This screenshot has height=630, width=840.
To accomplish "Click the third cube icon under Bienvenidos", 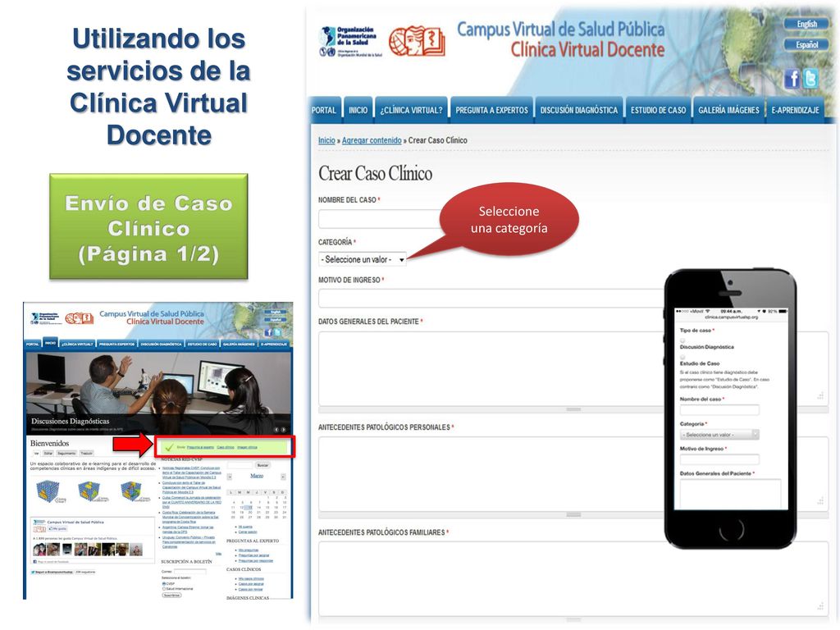I will [134, 491].
